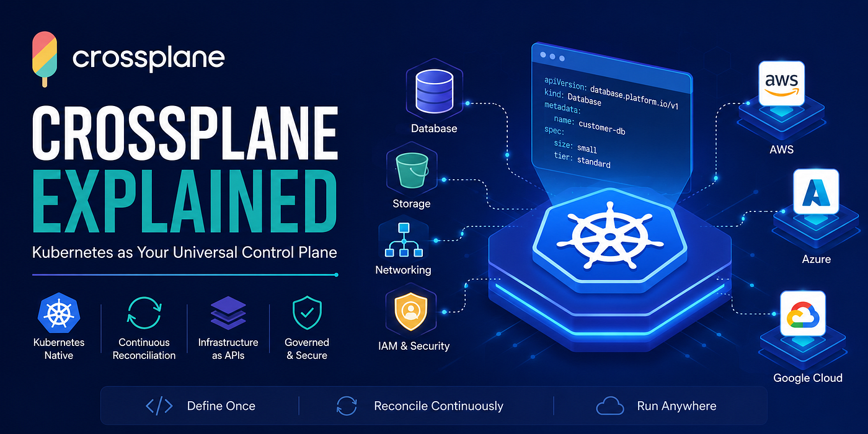Click the Infrastructure as APIs layers icon

point(228,314)
